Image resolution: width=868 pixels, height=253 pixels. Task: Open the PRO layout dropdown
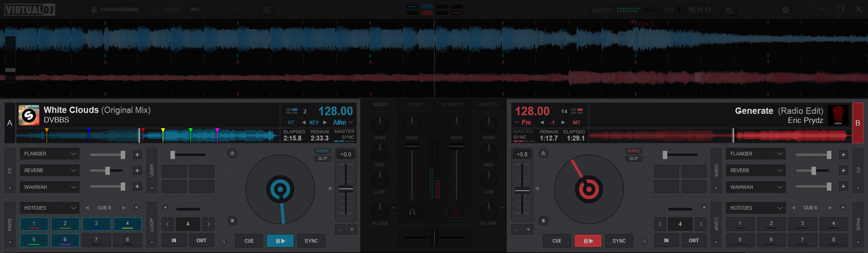pyautogui.click(x=212, y=9)
